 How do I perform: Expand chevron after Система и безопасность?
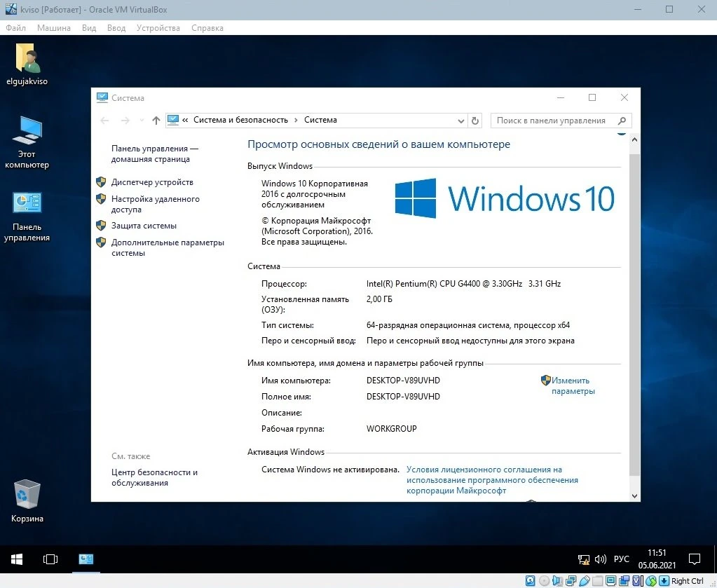[296, 120]
